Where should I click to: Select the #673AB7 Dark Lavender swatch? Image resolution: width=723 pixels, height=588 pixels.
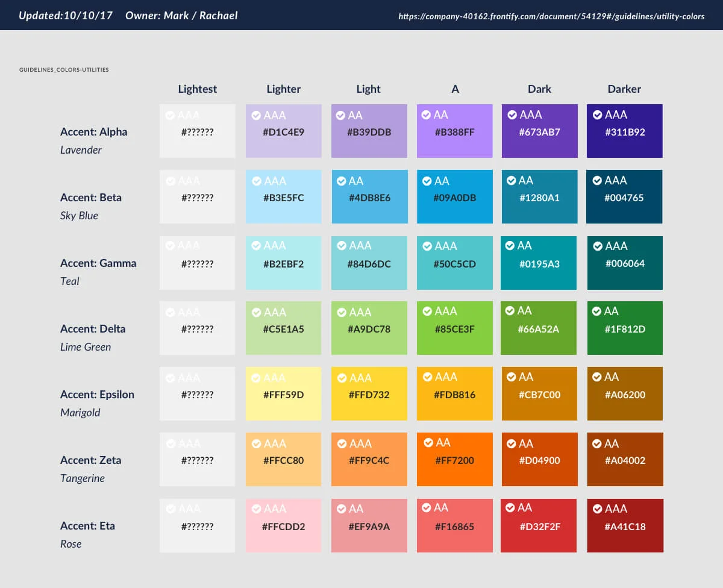pyautogui.click(x=540, y=131)
